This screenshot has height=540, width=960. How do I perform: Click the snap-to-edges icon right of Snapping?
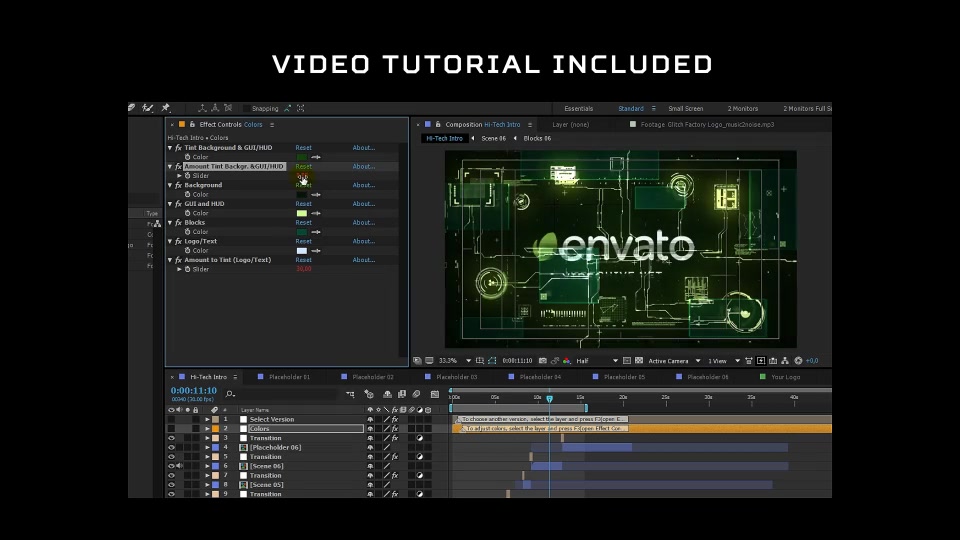coord(287,108)
